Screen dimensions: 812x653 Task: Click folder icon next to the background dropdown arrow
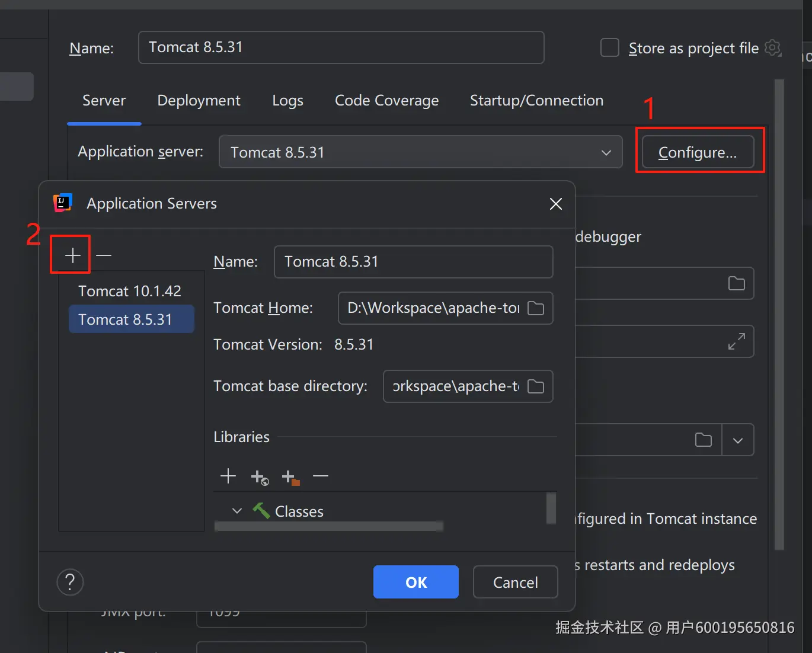(704, 440)
